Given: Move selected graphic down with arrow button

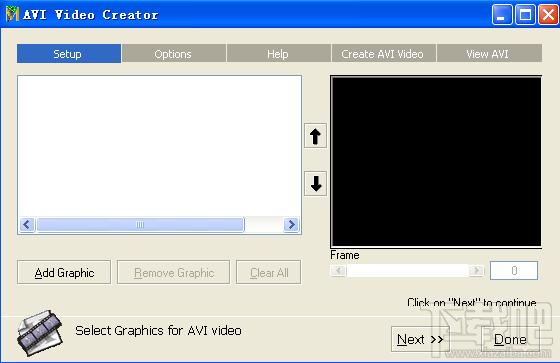Looking at the screenshot, I should coord(315,183).
